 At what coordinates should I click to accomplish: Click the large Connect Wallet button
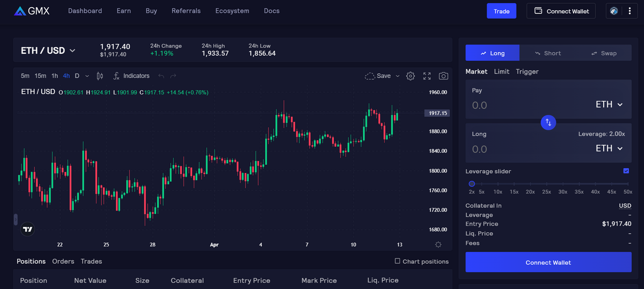pyautogui.click(x=548, y=262)
